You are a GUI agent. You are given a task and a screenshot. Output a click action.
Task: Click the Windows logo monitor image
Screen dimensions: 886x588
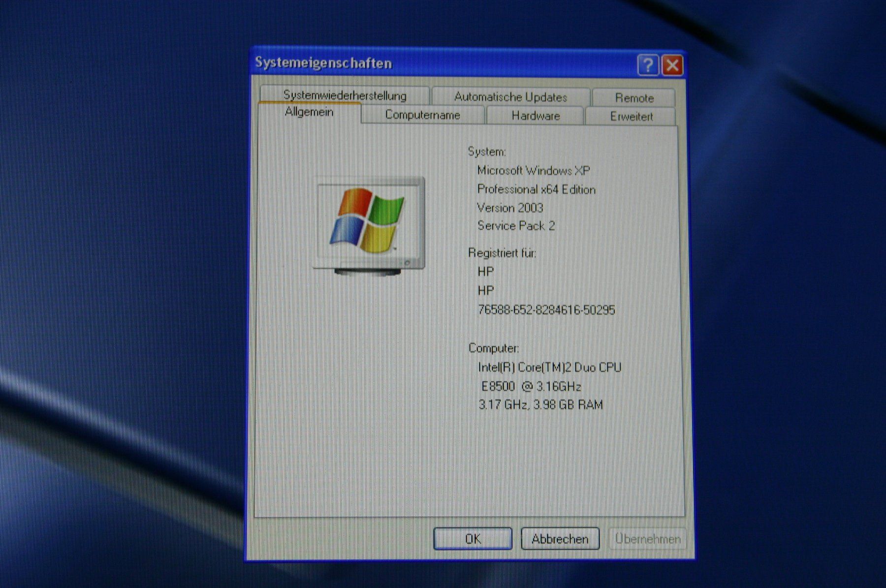(369, 225)
